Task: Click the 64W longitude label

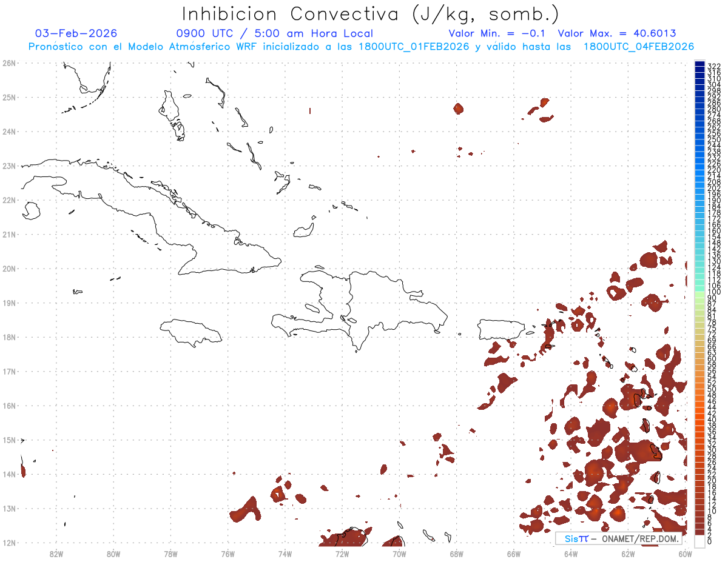Action: click(x=571, y=554)
